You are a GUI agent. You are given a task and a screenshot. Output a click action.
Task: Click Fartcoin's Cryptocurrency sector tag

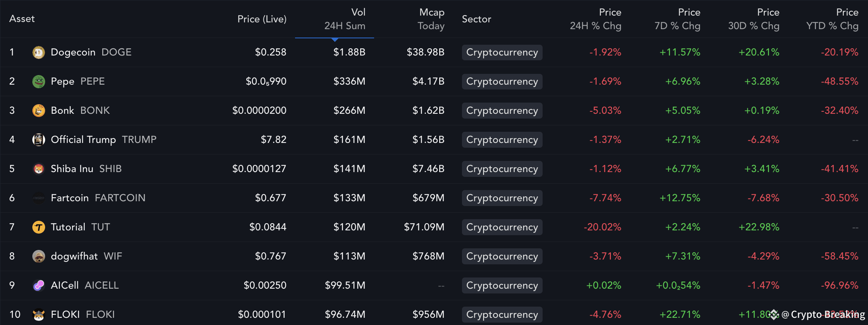502,198
